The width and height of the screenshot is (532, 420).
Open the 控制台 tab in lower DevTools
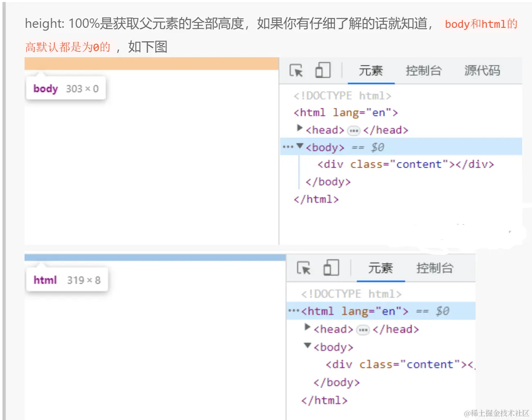[x=435, y=268]
